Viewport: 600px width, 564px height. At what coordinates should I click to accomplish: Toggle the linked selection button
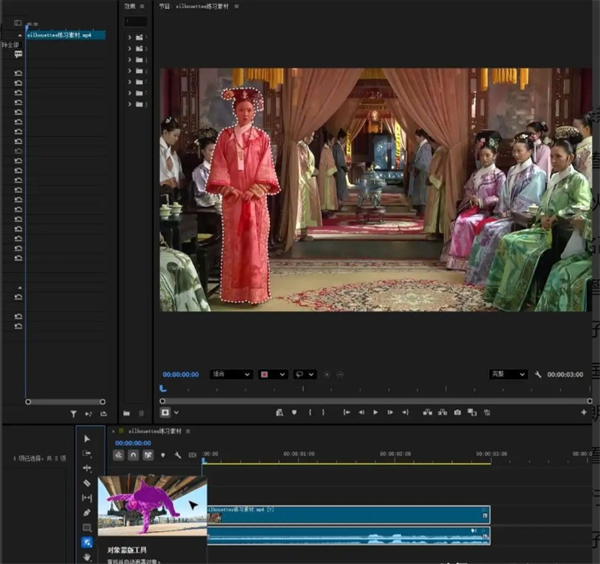[x=148, y=455]
